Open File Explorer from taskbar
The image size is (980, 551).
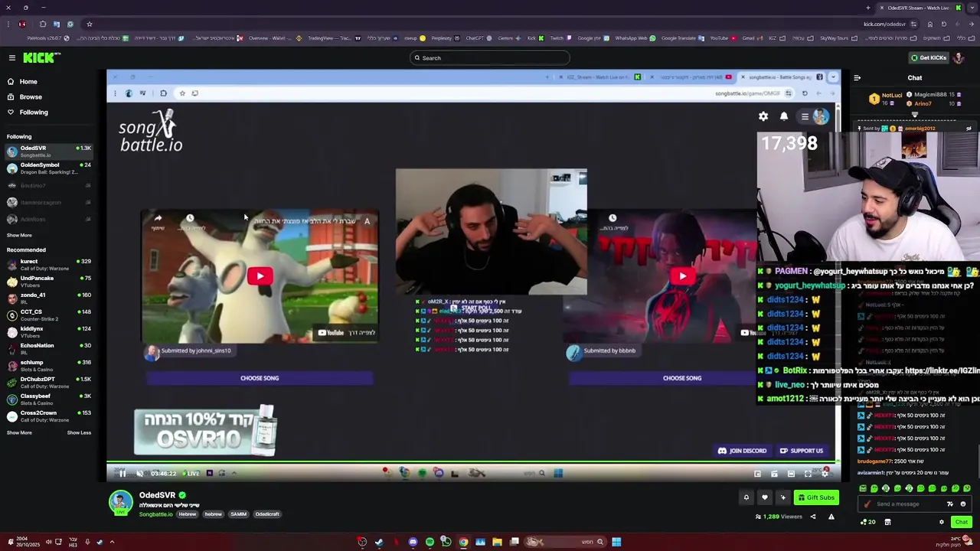click(x=497, y=543)
